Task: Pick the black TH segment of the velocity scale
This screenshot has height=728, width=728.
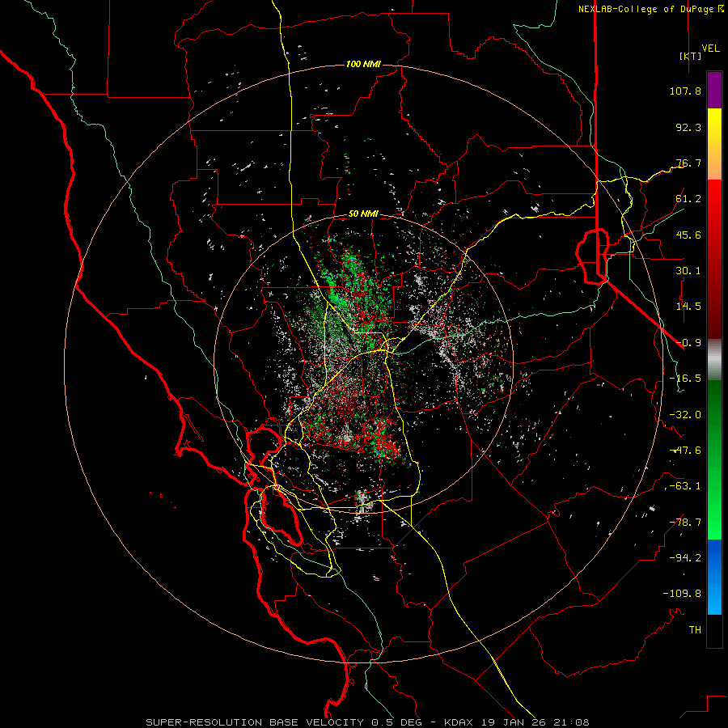Action: point(714,631)
